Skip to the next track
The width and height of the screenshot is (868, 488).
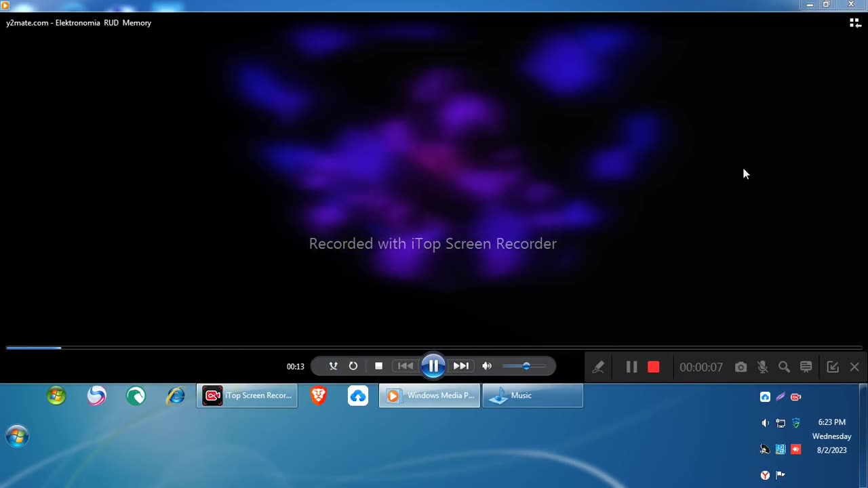pyautogui.click(x=461, y=366)
